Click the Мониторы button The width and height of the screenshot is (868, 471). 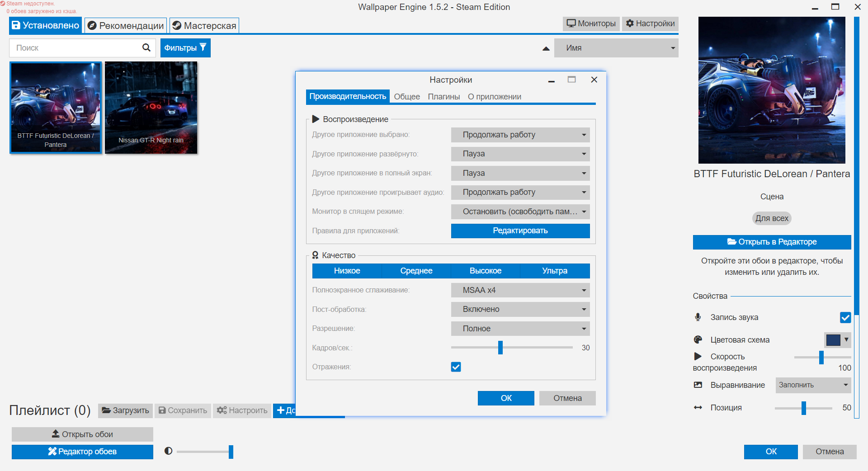(x=591, y=24)
